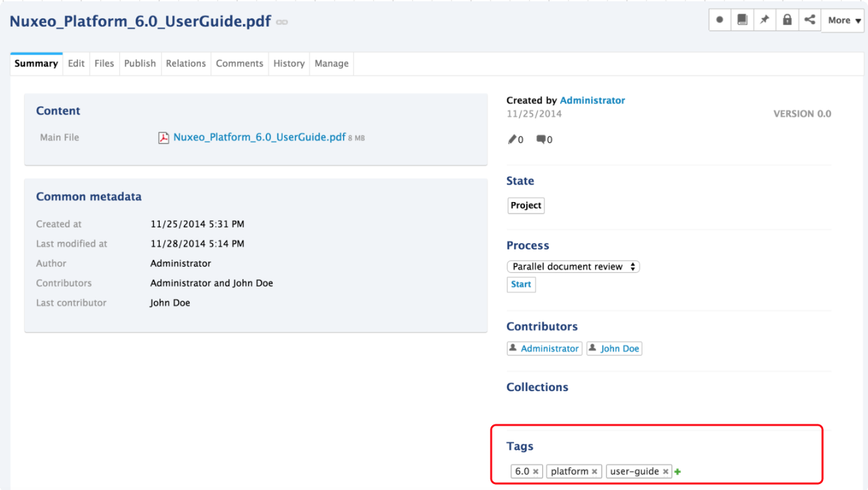Open Administrator link after Created by
Viewport: 868px width, 490px height.
click(593, 101)
